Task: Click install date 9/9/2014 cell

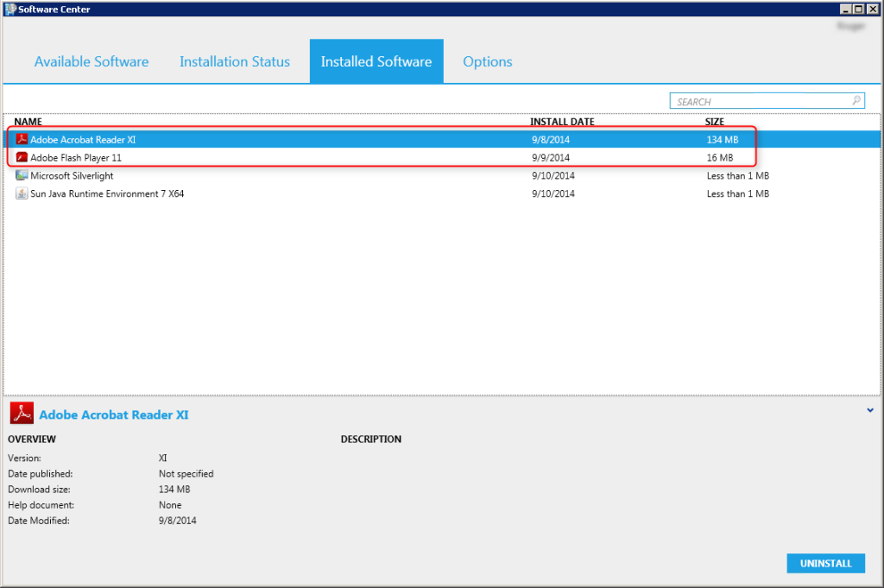Action: [551, 158]
